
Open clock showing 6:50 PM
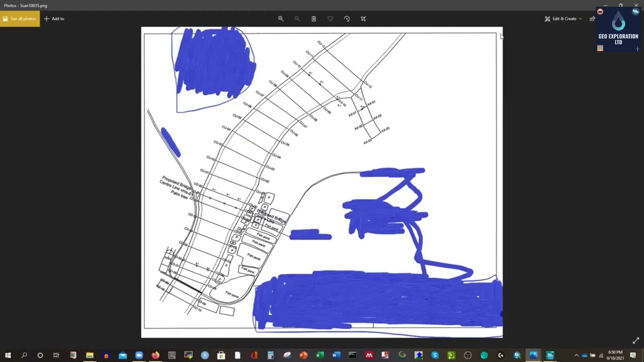615,355
